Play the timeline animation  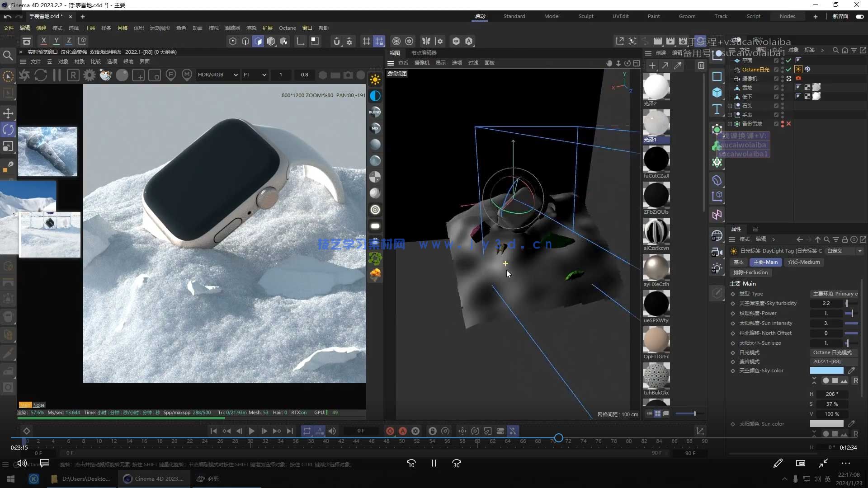click(252, 431)
